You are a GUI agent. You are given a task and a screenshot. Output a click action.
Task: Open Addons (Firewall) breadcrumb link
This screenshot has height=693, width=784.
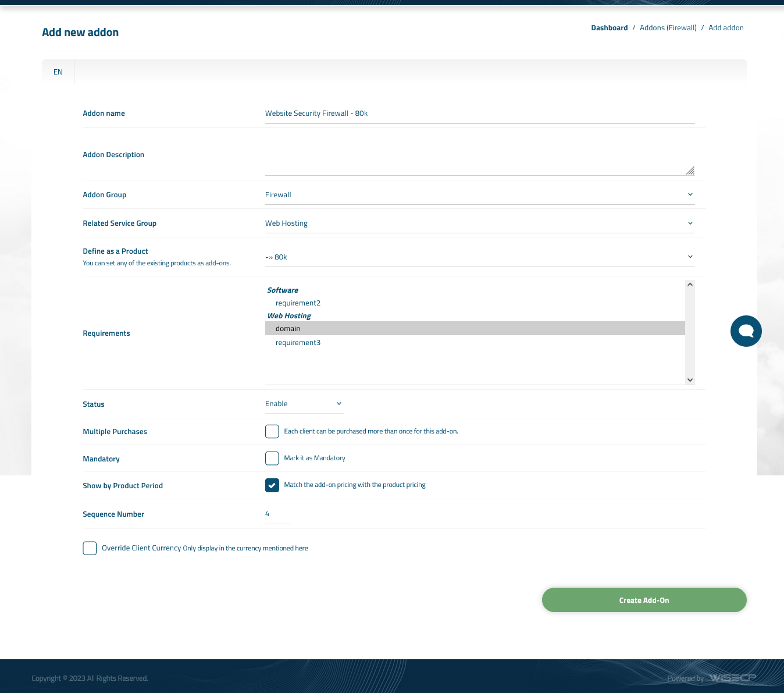pyautogui.click(x=668, y=28)
